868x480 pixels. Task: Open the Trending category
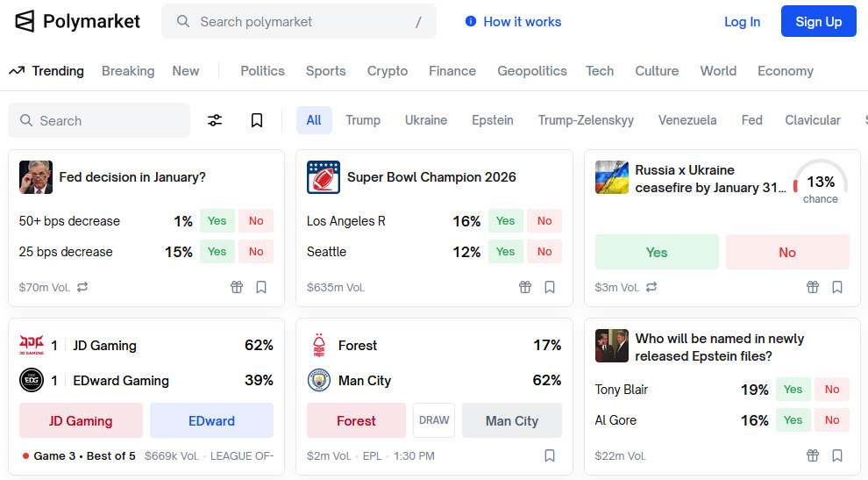point(47,71)
